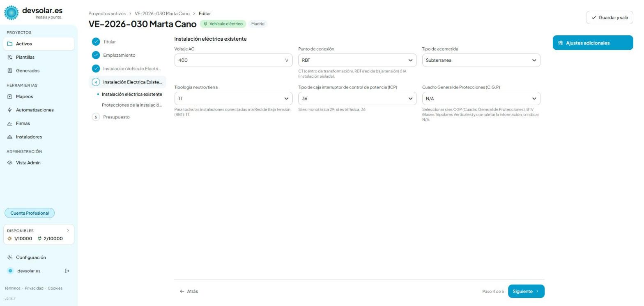Click Guardar y salir button
This screenshot has width=644, height=306.
pos(609,18)
